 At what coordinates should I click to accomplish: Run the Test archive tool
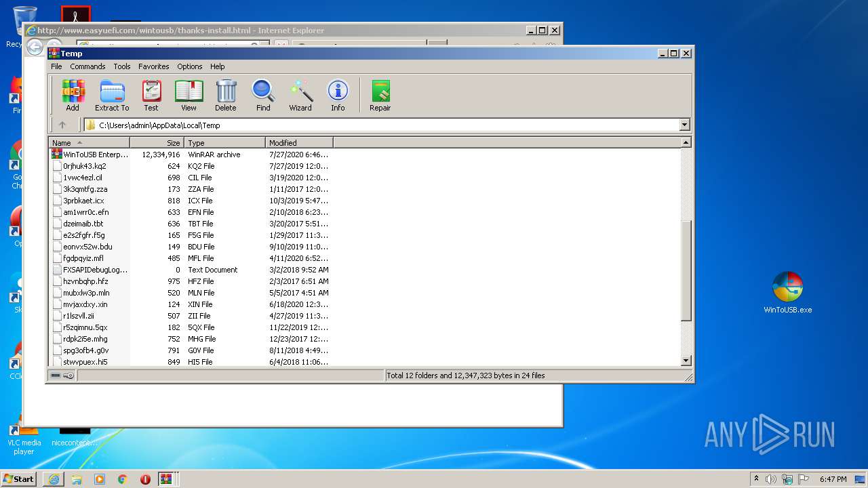click(x=151, y=95)
